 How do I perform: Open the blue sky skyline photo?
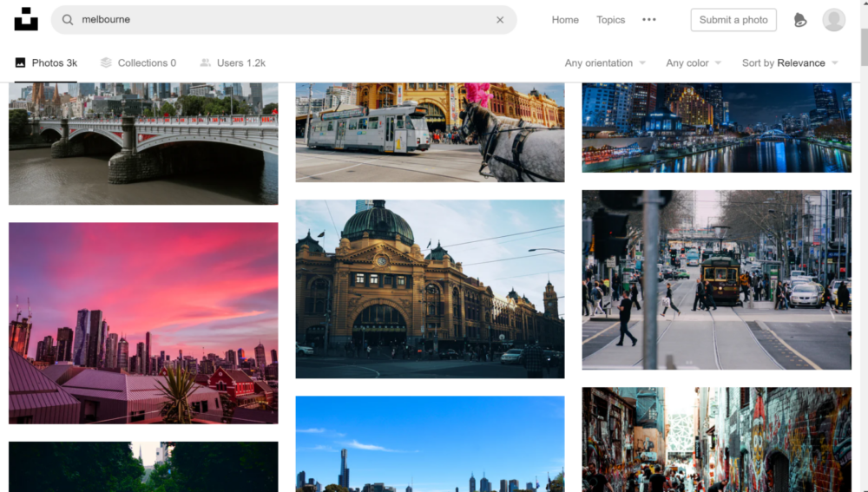(x=431, y=444)
